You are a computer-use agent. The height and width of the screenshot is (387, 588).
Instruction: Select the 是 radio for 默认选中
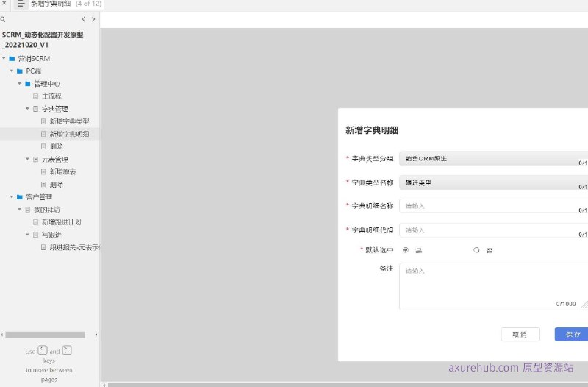coord(406,250)
